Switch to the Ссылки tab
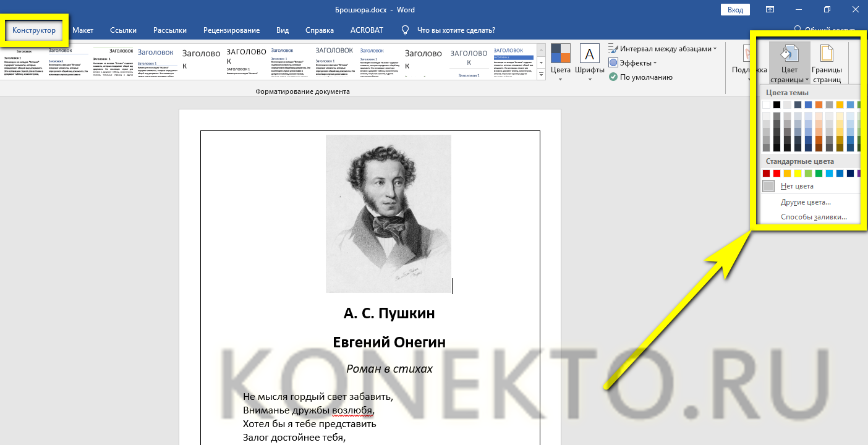 pos(124,30)
